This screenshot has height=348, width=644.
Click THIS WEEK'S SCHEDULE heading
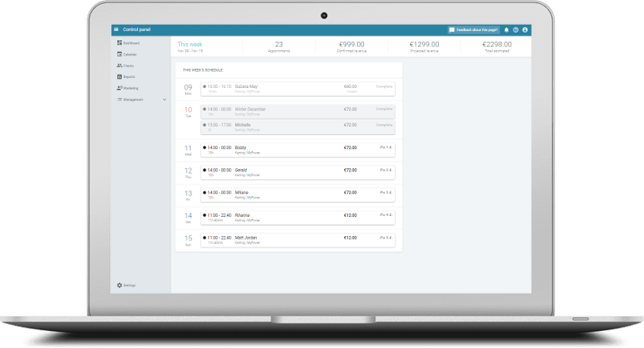pyautogui.click(x=203, y=70)
